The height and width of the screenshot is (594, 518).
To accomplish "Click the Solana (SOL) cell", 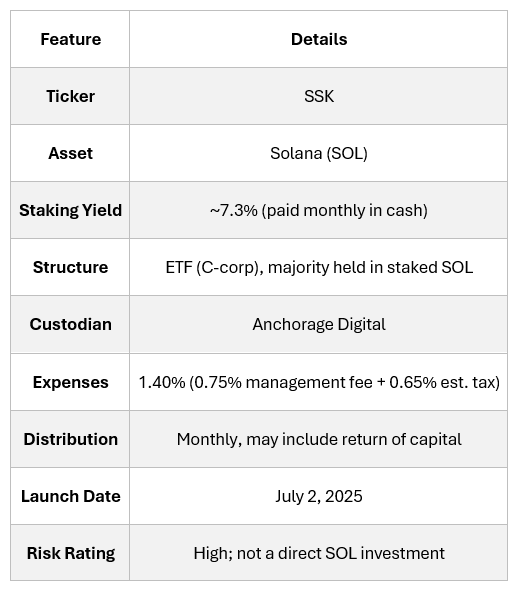I will [x=319, y=153].
